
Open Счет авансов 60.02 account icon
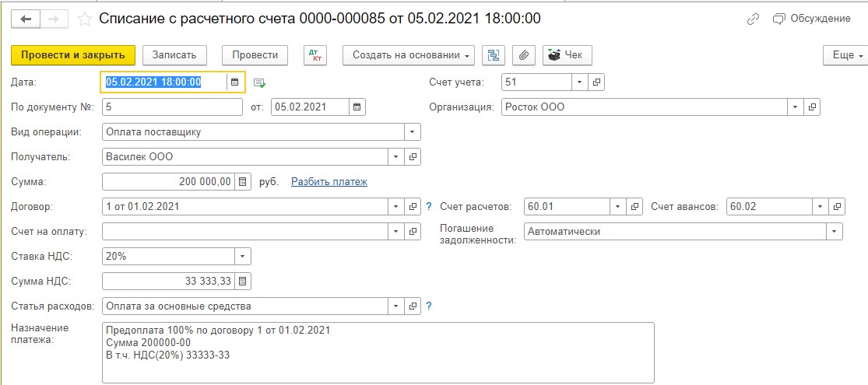(x=837, y=206)
